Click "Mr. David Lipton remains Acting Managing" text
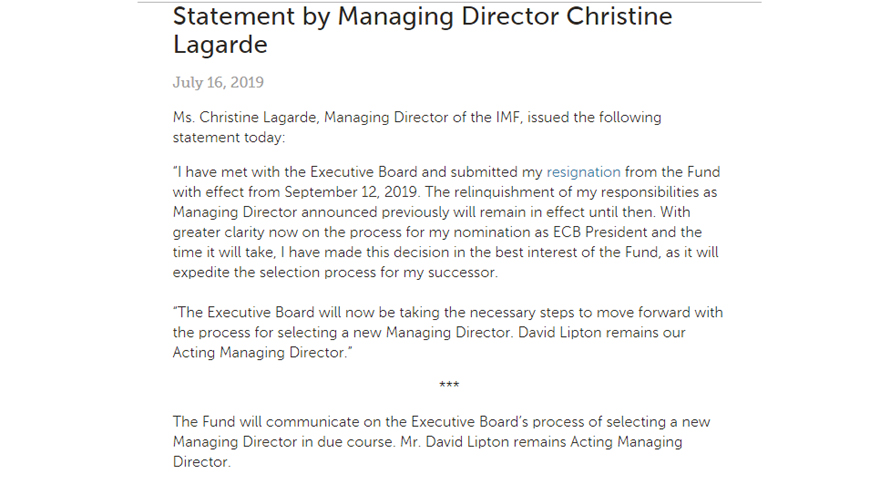 coord(541,442)
